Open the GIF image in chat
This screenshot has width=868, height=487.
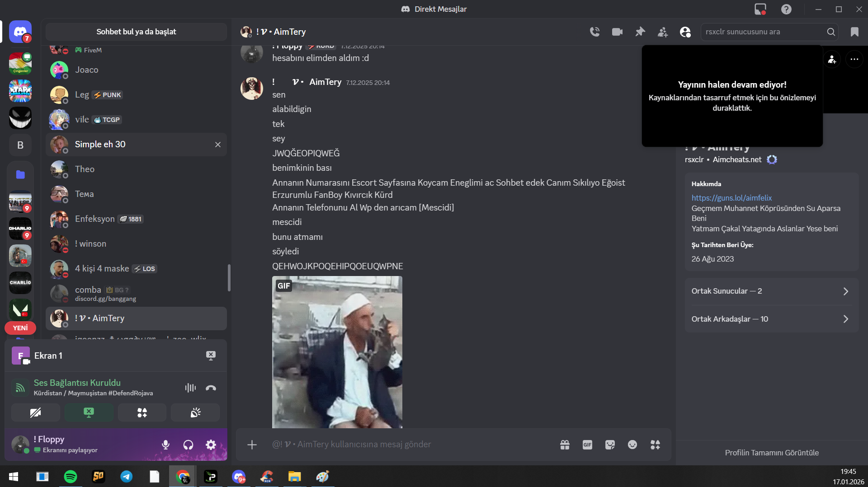click(337, 352)
